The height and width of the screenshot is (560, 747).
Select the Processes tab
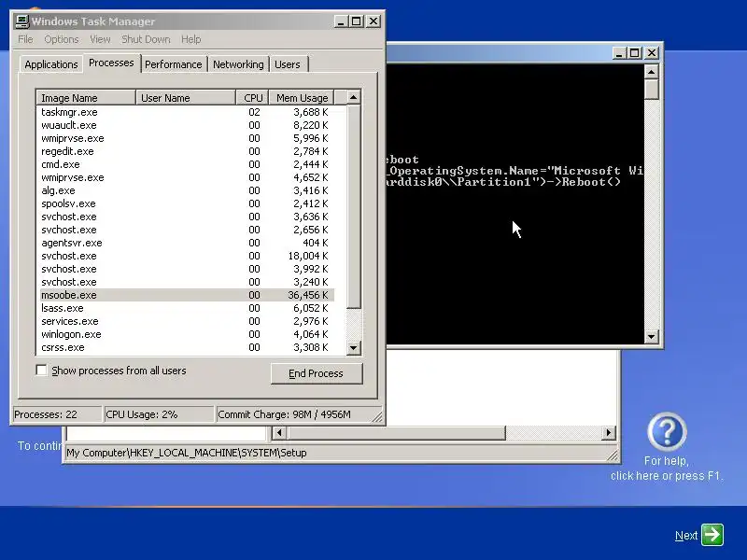tap(111, 63)
